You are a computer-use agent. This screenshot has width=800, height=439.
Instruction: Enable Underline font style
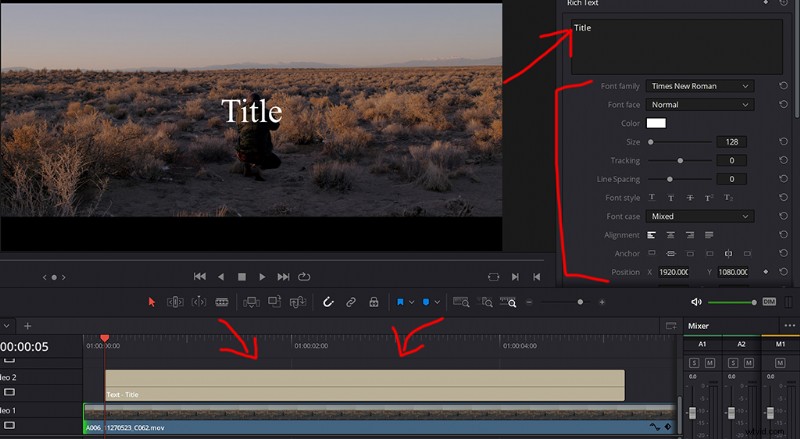click(x=652, y=198)
